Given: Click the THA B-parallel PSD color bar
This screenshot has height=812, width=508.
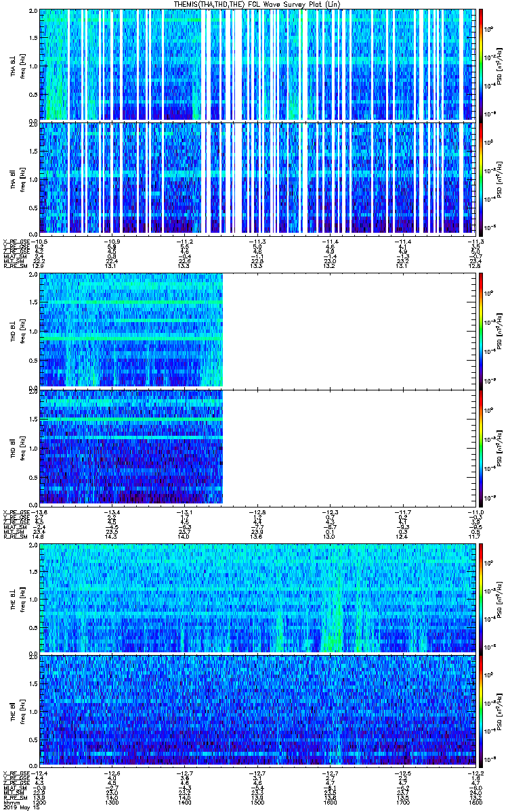Looking at the screenshot, I should (481, 178).
